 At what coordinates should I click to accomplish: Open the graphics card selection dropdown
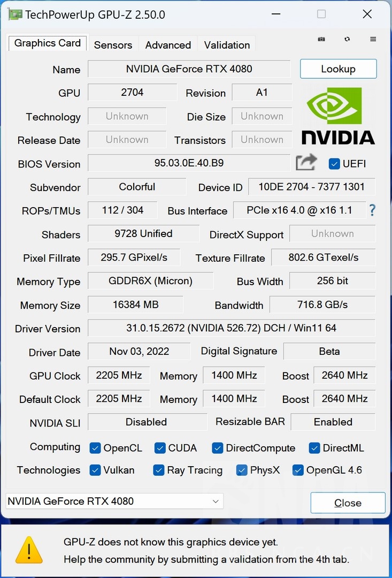coord(216,501)
